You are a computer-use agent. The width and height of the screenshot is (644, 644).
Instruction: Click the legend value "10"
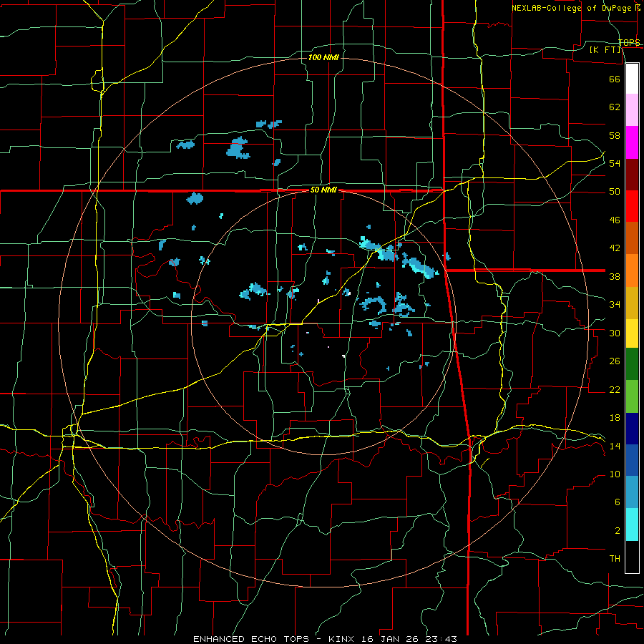tap(615, 474)
